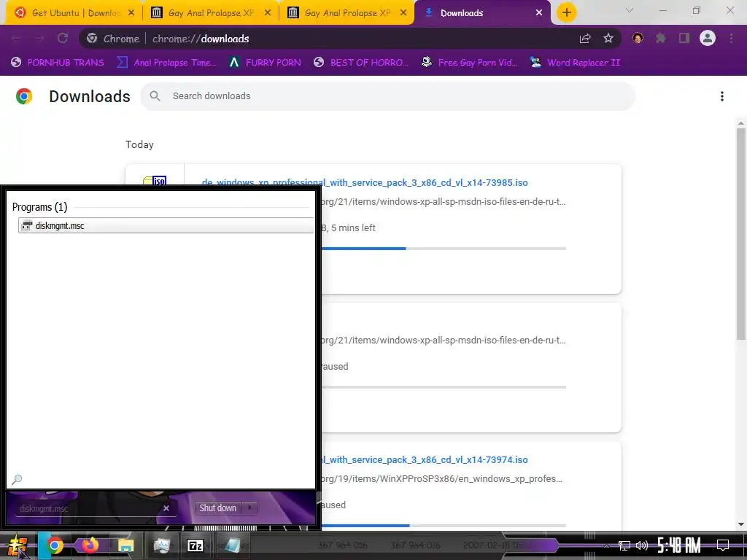Open the x14-73974.iso download link
747x560 pixels.
424,460
